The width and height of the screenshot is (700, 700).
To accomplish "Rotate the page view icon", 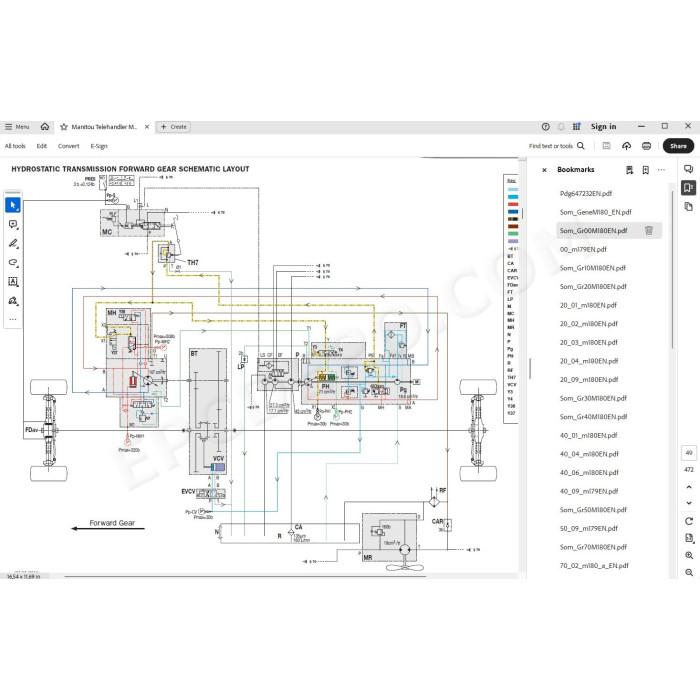I will coord(689,521).
